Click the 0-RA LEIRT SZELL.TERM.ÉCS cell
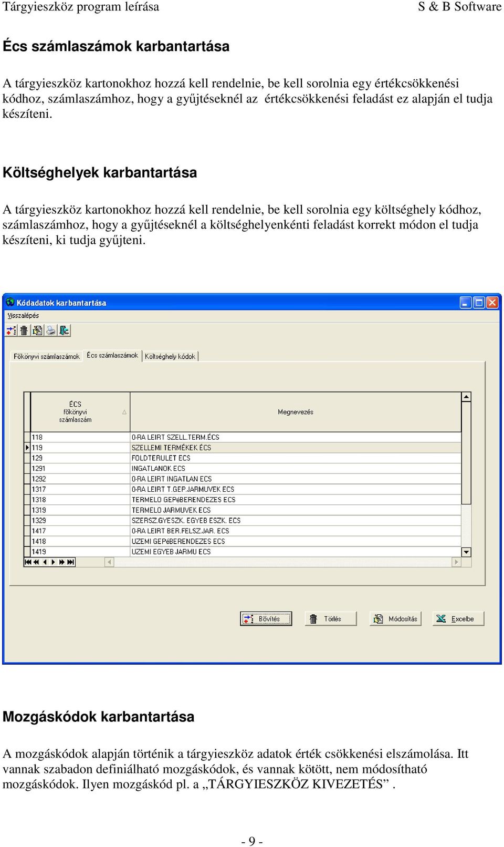The width and height of the screenshot is (504, 847). tap(296, 437)
